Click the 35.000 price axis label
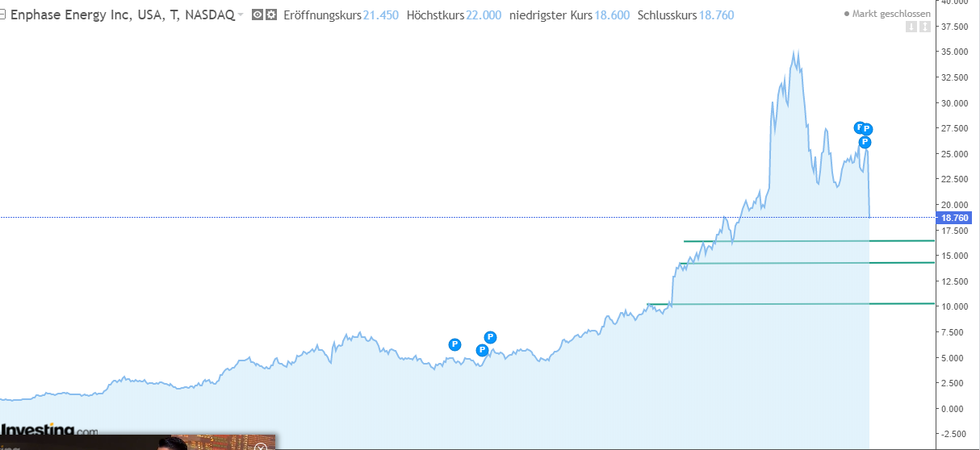Viewport: 980px width, 450px height. click(x=954, y=52)
